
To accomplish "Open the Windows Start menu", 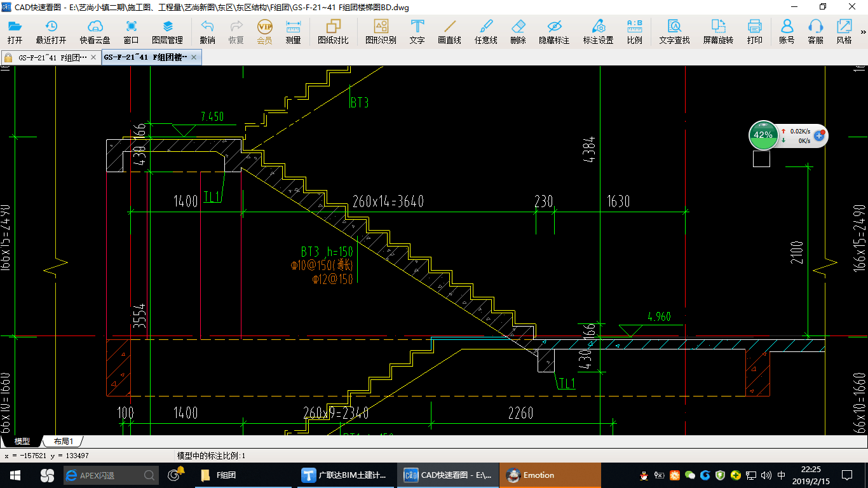I will [x=15, y=475].
